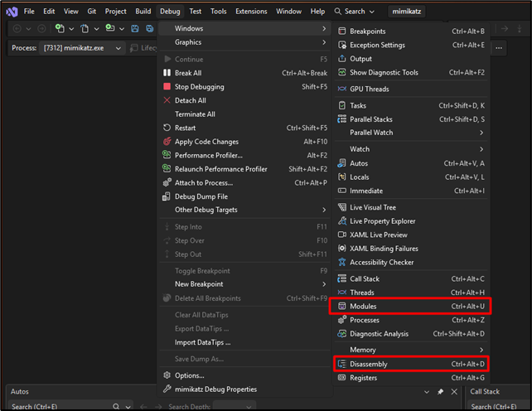Choose Attach to Process entry
532x411 pixels.
point(244,182)
